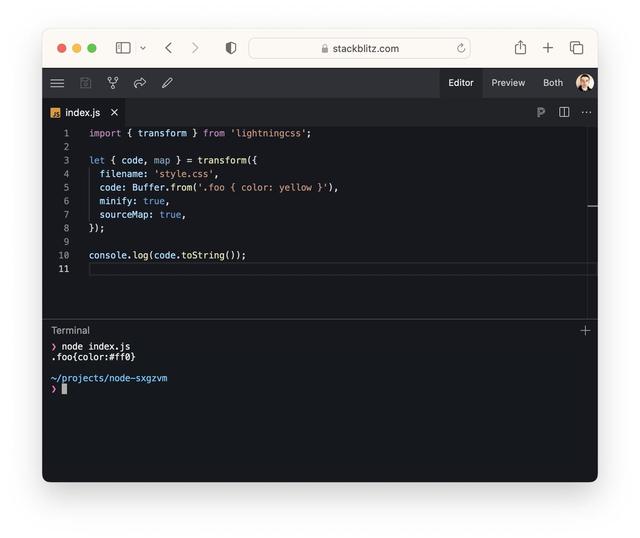Click the Terminal panel label

(70, 330)
